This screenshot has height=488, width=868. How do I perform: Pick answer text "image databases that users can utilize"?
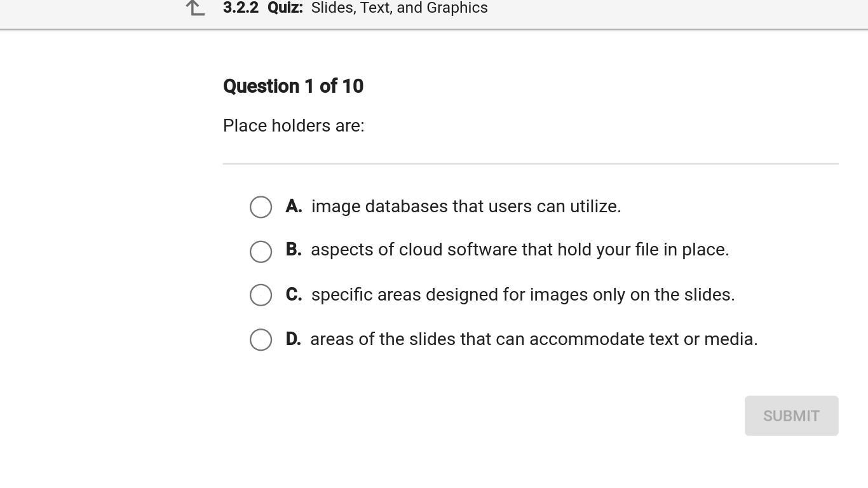point(466,207)
